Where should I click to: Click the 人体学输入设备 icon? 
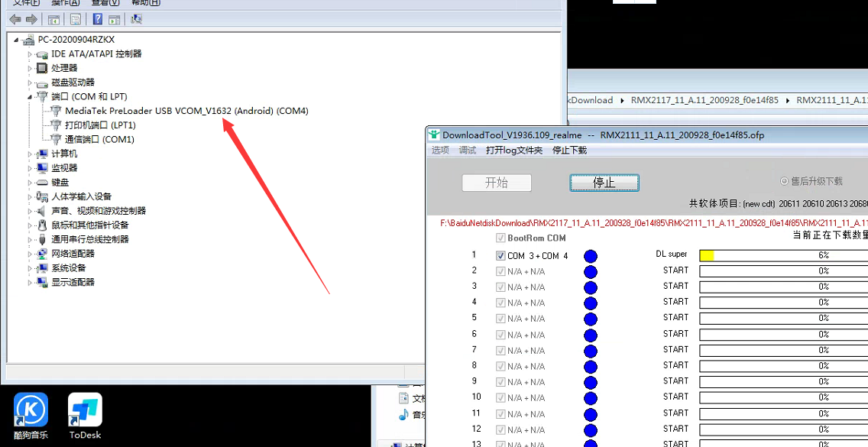(42, 196)
